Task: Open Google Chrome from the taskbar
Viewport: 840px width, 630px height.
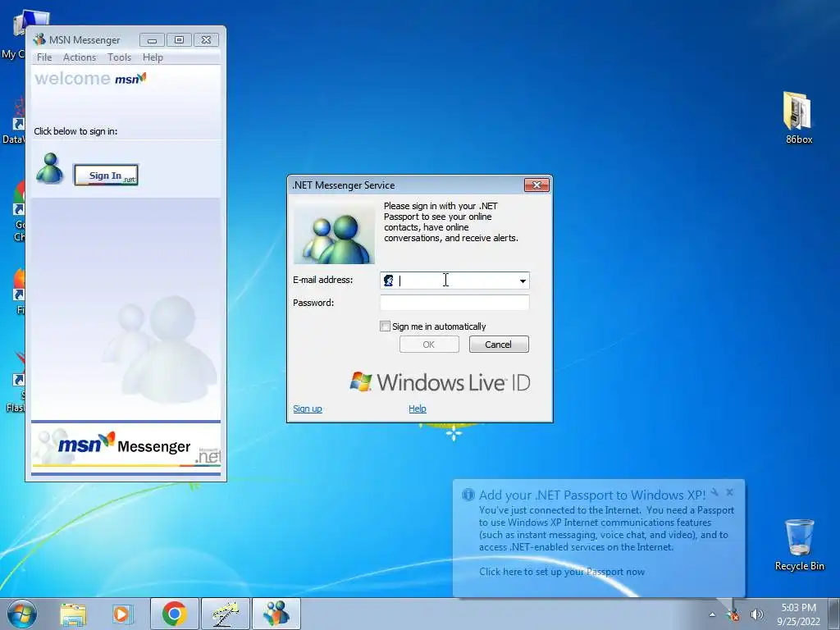Action: coord(174,614)
